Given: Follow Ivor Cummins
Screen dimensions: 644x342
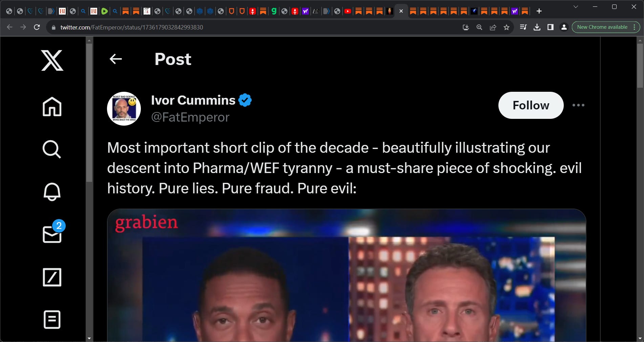Looking at the screenshot, I should [x=531, y=105].
